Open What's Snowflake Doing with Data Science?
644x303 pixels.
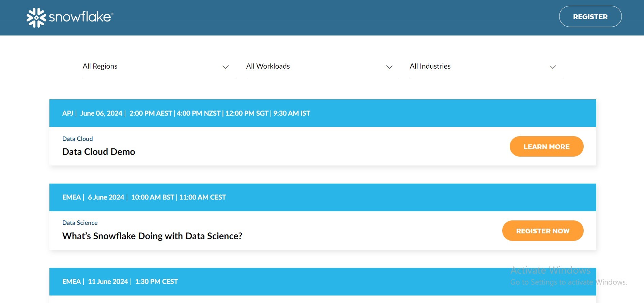(x=152, y=236)
